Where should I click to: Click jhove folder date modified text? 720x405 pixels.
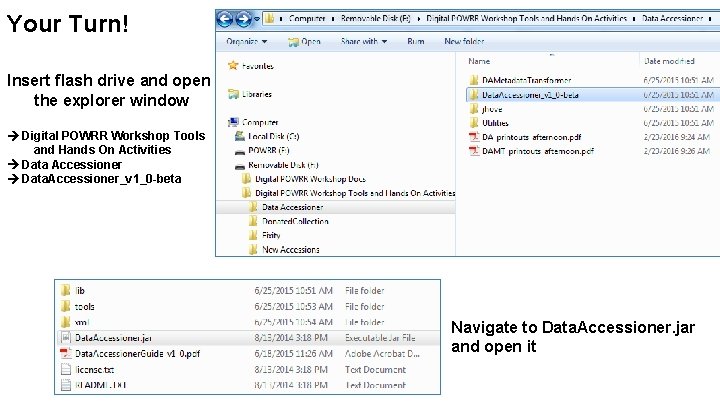click(678, 109)
